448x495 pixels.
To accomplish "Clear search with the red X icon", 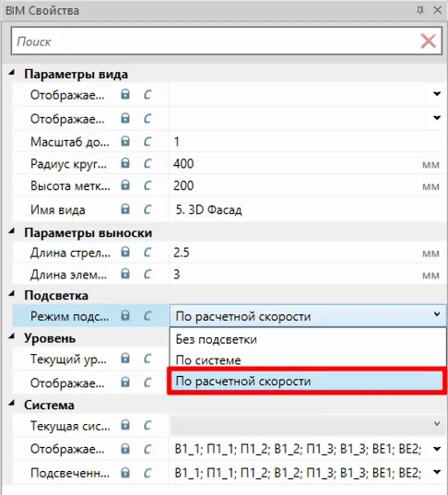I will pyautogui.click(x=428, y=41).
